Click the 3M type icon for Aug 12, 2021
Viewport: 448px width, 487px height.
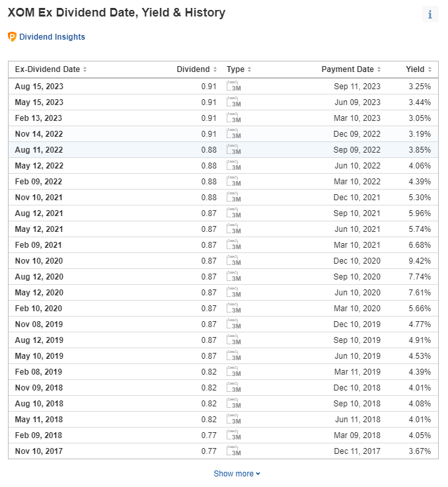pyautogui.click(x=234, y=213)
